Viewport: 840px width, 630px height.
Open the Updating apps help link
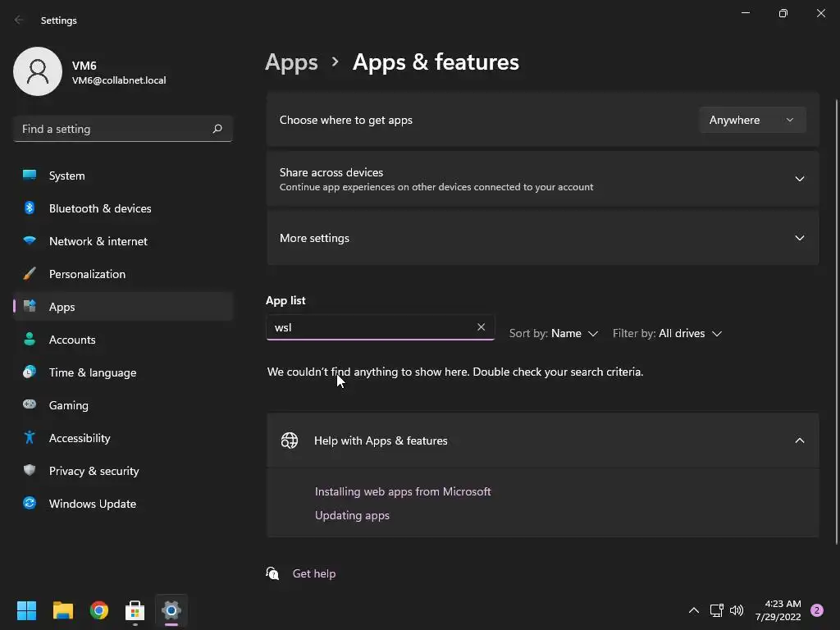pyautogui.click(x=352, y=515)
